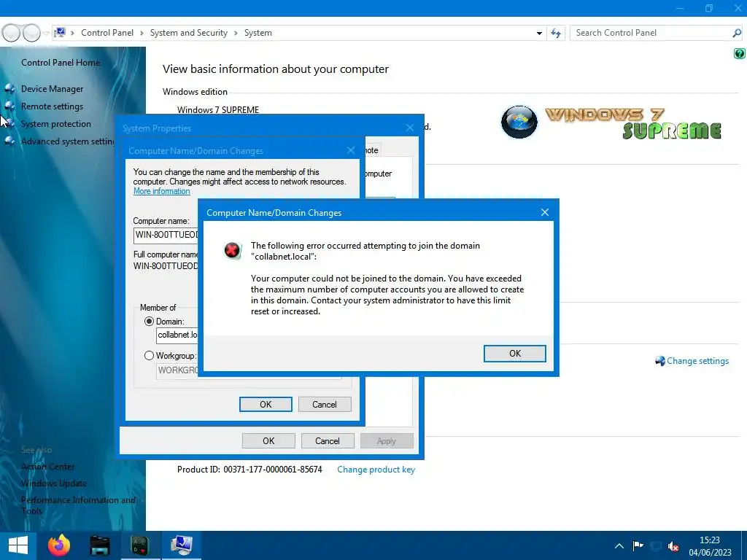Click the address bar refresh icon
Viewport: 747px width, 560px height.
[555, 33]
